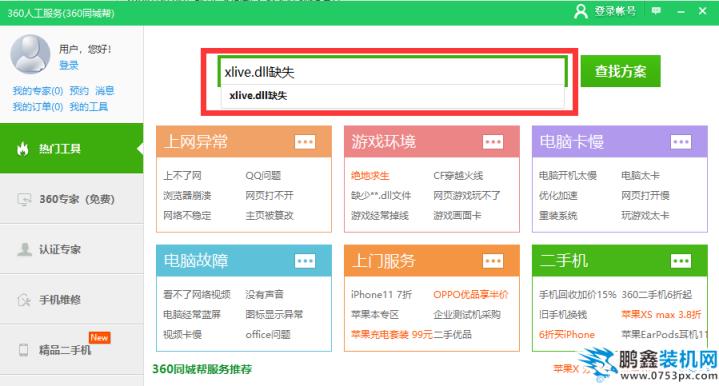Viewport: 719px width, 386px height.
Task: Select 网页游戏玩不了 entry
Action: pos(467,196)
